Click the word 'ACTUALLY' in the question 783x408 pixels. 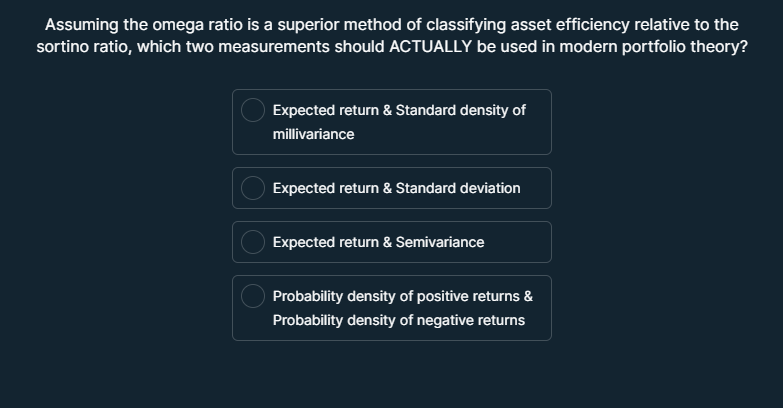tap(429, 47)
